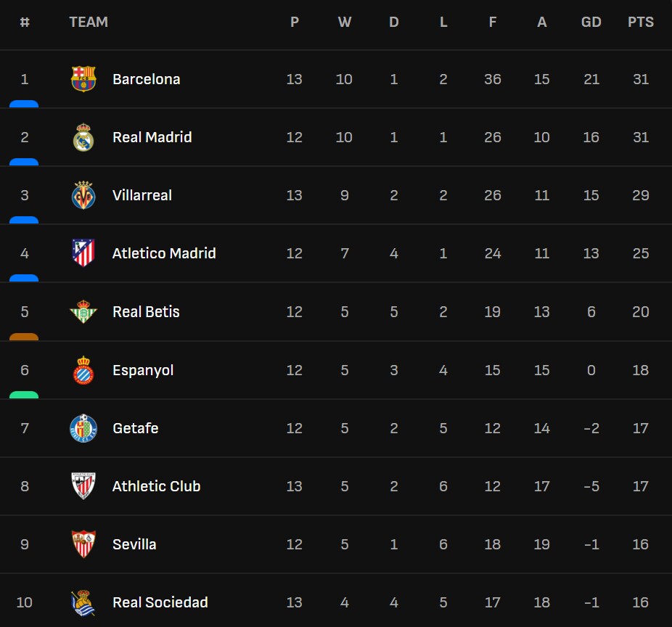Screen dimensions: 672x627
Task: Click the Athletic Club crest
Action: coord(83,486)
